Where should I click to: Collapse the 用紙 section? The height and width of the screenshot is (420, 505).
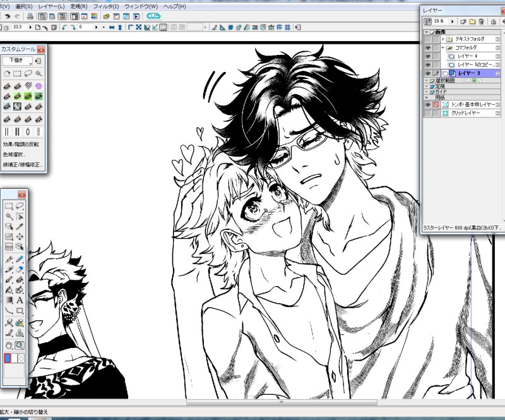tap(427, 97)
